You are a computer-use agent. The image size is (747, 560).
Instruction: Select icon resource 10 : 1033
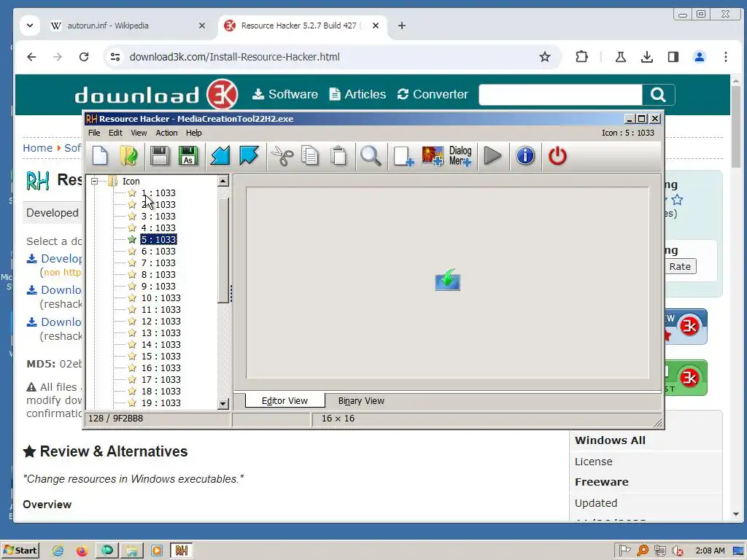[x=161, y=297]
